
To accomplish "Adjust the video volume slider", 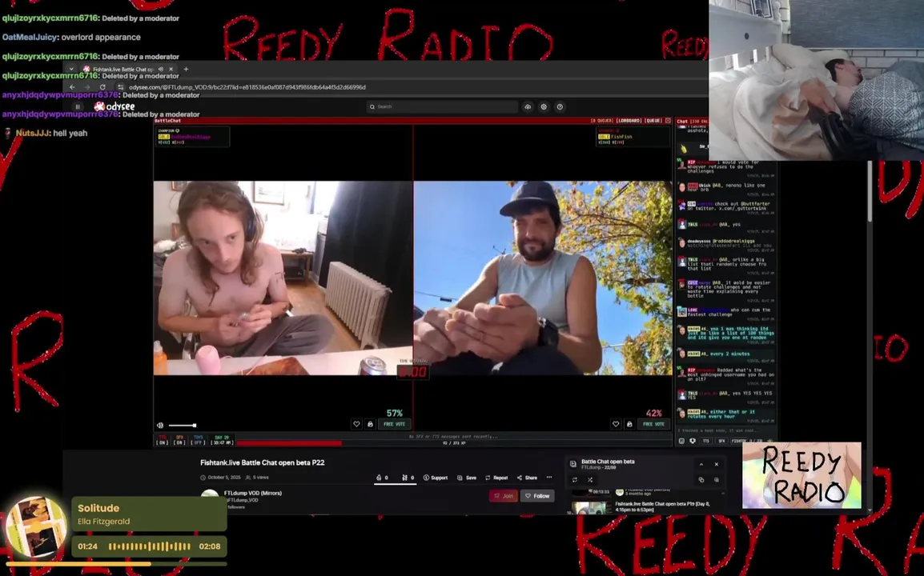I will click(x=182, y=426).
